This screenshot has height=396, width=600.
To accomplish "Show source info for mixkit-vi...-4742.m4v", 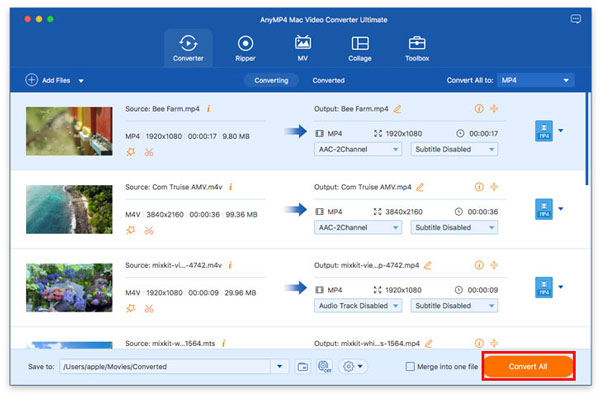I will pyautogui.click(x=230, y=265).
